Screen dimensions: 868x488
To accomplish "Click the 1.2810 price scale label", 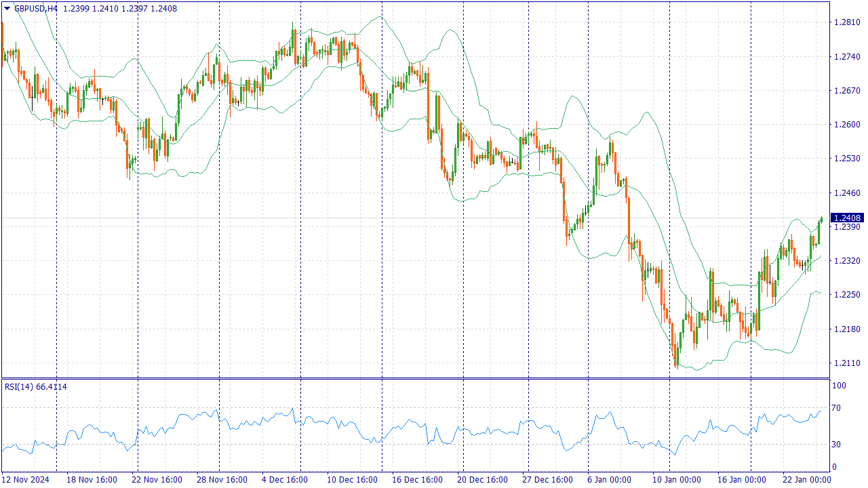I will (x=846, y=22).
